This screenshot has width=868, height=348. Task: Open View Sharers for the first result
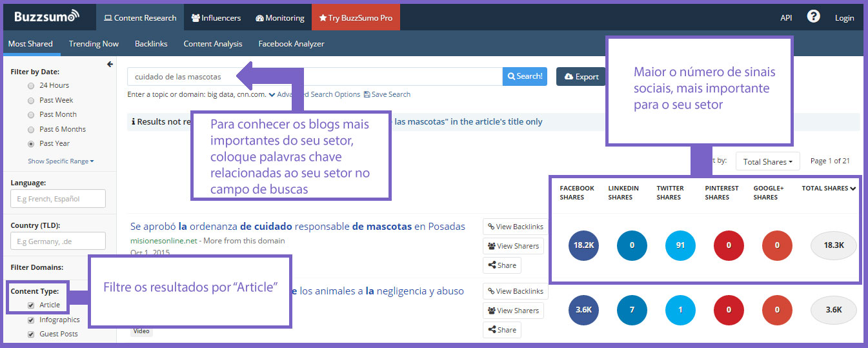pyautogui.click(x=513, y=246)
